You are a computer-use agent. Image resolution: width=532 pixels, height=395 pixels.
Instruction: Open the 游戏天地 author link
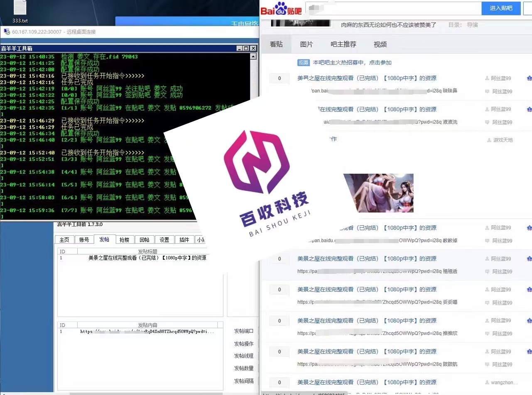[503, 140]
